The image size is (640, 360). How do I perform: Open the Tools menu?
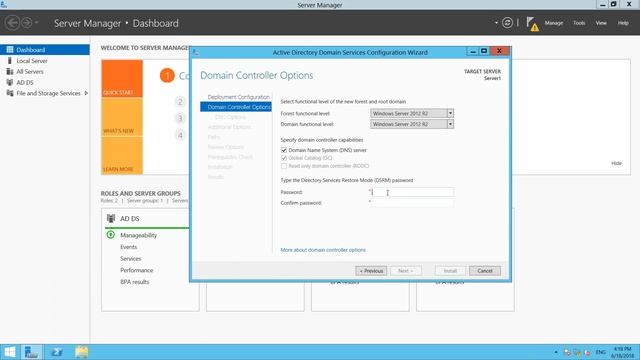point(579,23)
